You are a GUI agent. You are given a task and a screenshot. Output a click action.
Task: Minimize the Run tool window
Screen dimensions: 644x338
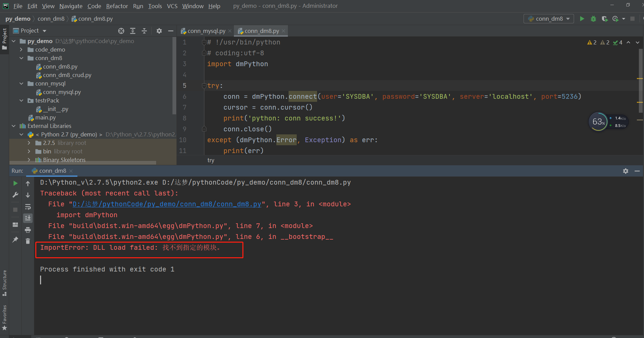637,171
